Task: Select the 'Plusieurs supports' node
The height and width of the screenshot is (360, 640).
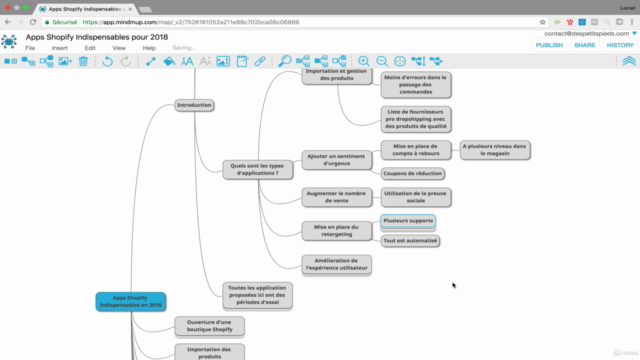Action: point(408,221)
